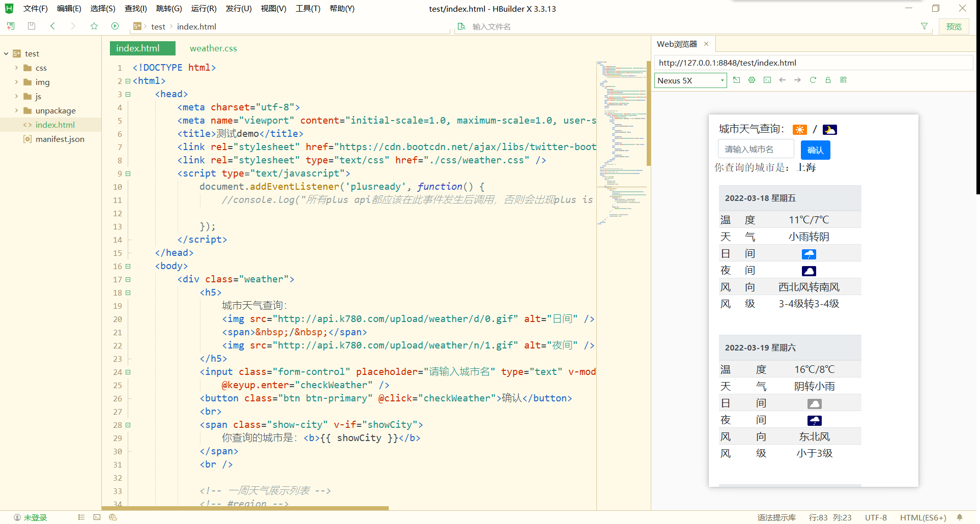Select the index.html editor tab

[x=142, y=48]
